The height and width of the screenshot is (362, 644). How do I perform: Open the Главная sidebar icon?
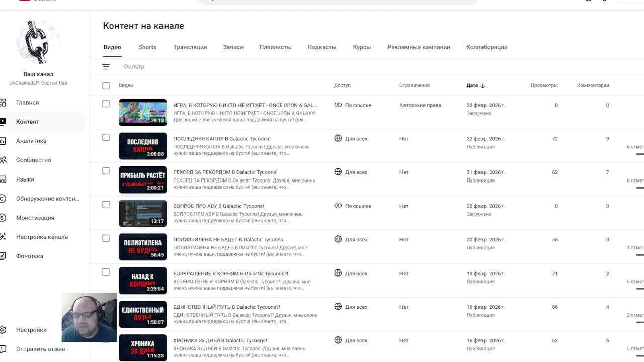3,103
